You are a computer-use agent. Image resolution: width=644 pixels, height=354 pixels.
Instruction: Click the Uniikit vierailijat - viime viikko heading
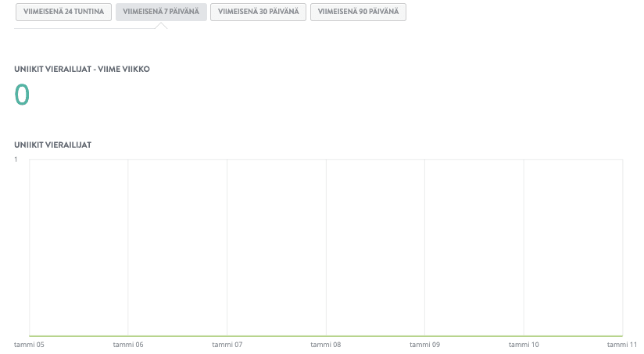coord(82,69)
